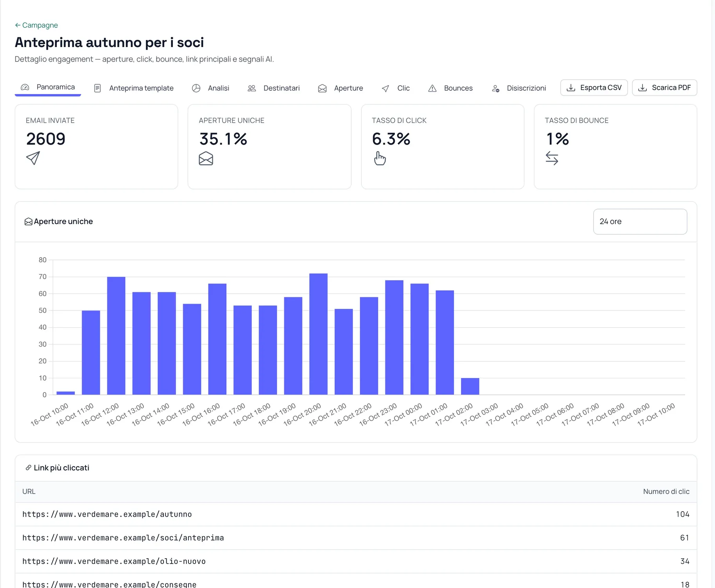Screen dimensions: 715x588
Task: Go back via the Campagne link
Action: coord(36,25)
